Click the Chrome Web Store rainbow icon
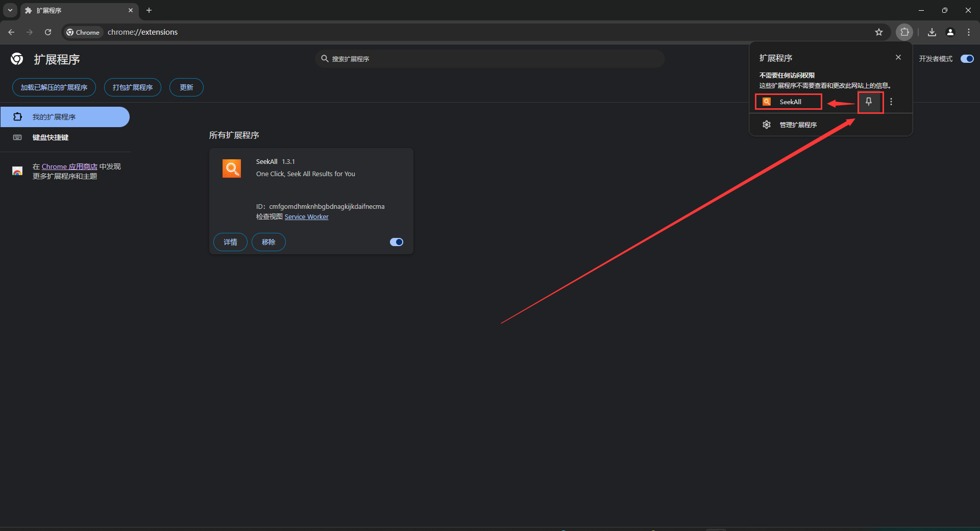This screenshot has height=531, width=980. click(x=17, y=171)
